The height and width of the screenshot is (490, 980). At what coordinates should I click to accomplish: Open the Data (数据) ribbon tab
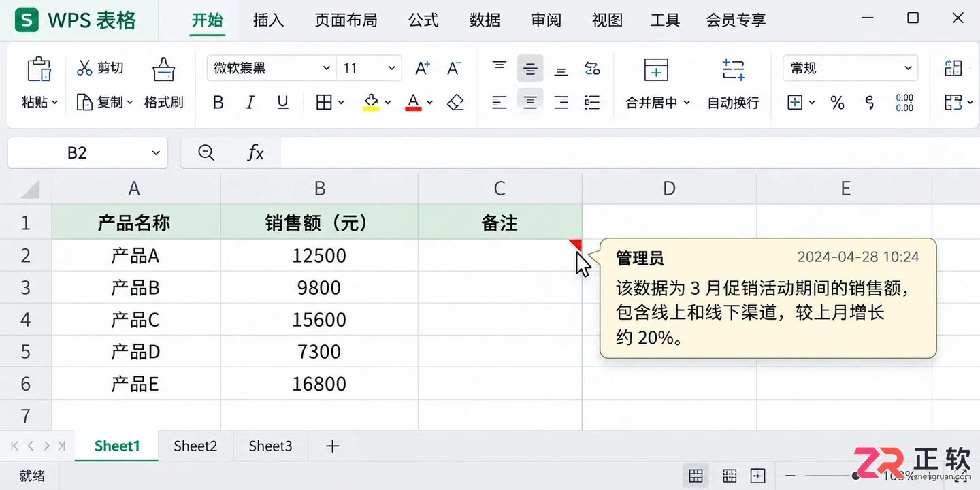click(485, 20)
